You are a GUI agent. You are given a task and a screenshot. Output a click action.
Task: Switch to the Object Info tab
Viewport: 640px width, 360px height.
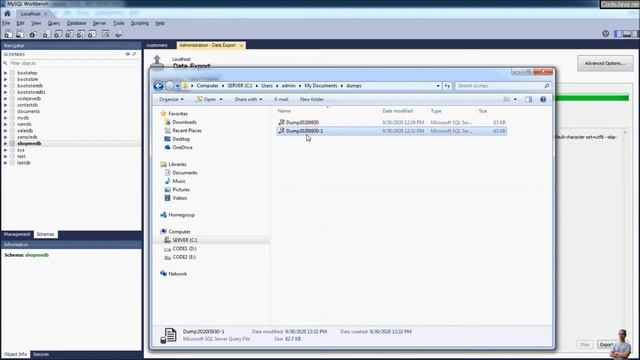[15, 354]
